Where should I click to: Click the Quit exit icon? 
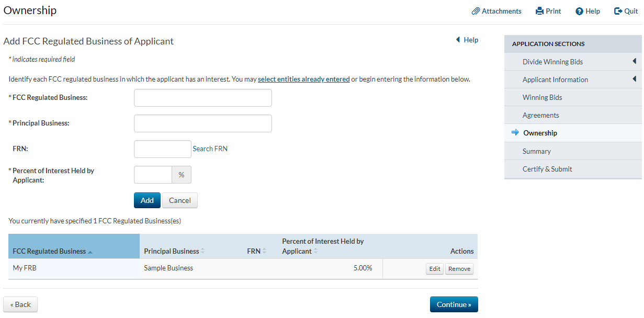618,11
